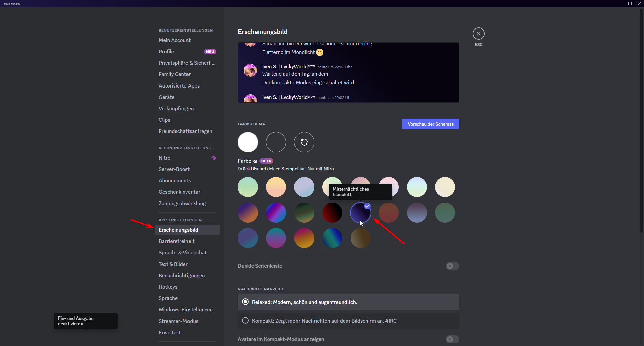Go to Mein Account settings
The image size is (644, 346).
[x=174, y=40]
